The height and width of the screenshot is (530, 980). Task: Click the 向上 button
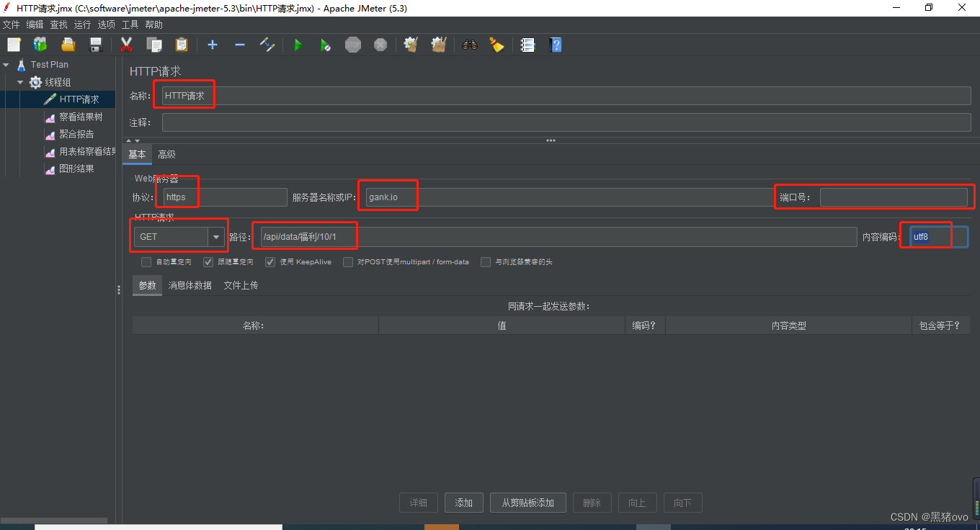(x=637, y=503)
